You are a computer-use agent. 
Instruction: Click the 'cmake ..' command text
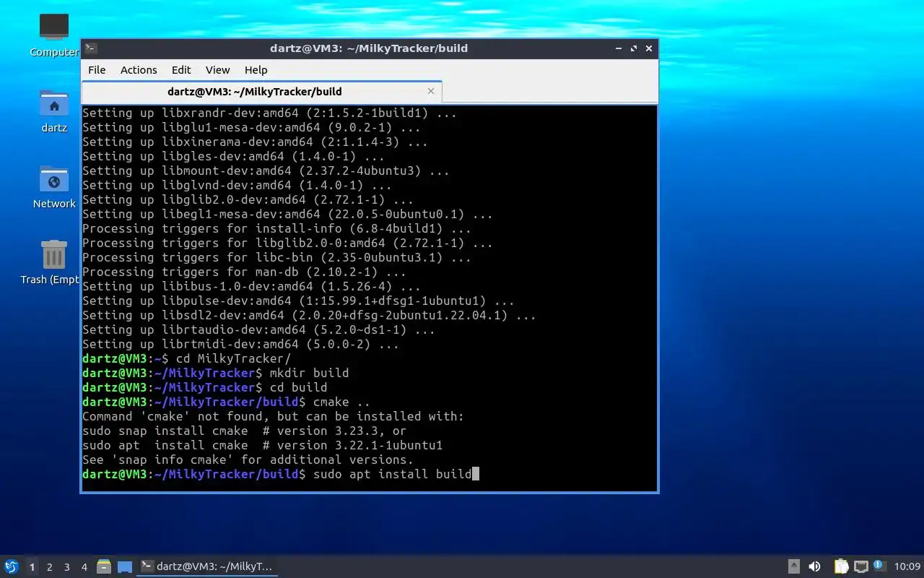point(342,402)
